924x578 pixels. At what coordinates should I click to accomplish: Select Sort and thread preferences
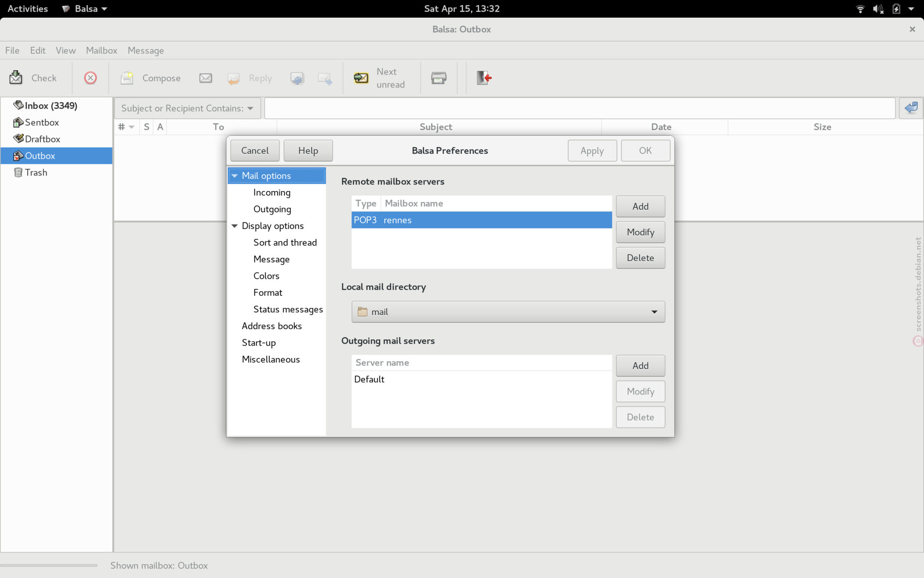tap(285, 242)
